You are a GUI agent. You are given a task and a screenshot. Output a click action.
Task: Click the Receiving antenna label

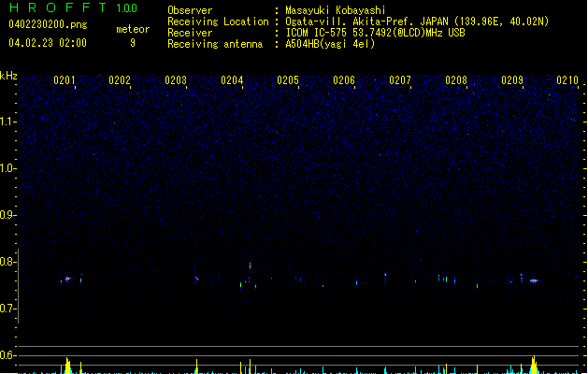point(215,44)
